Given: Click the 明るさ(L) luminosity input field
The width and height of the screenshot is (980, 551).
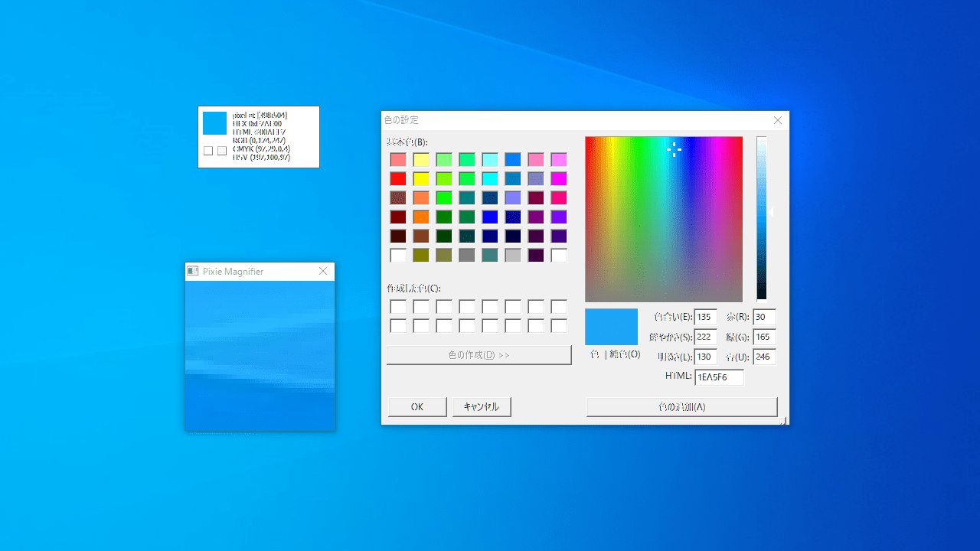Looking at the screenshot, I should 706,357.
